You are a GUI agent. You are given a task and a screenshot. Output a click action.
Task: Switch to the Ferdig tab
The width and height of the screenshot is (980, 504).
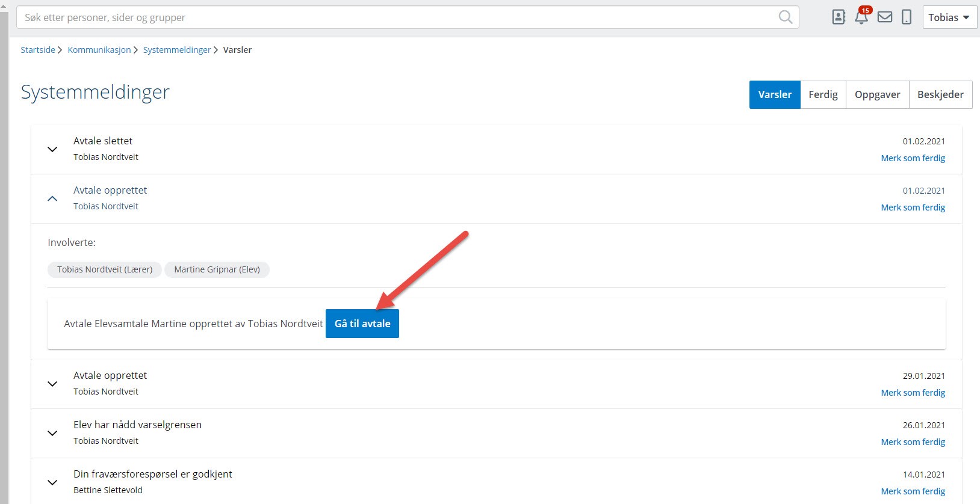tap(823, 94)
